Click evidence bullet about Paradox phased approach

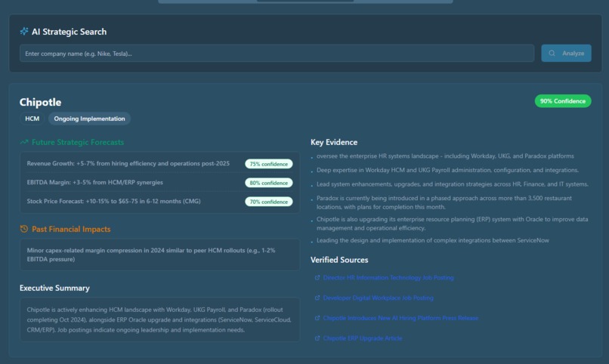point(444,202)
